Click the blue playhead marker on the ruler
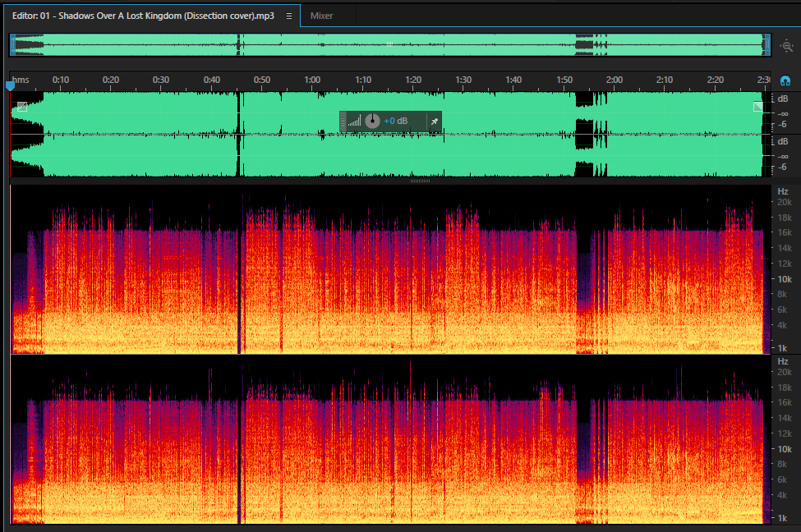This screenshot has width=801, height=532. tap(10, 85)
